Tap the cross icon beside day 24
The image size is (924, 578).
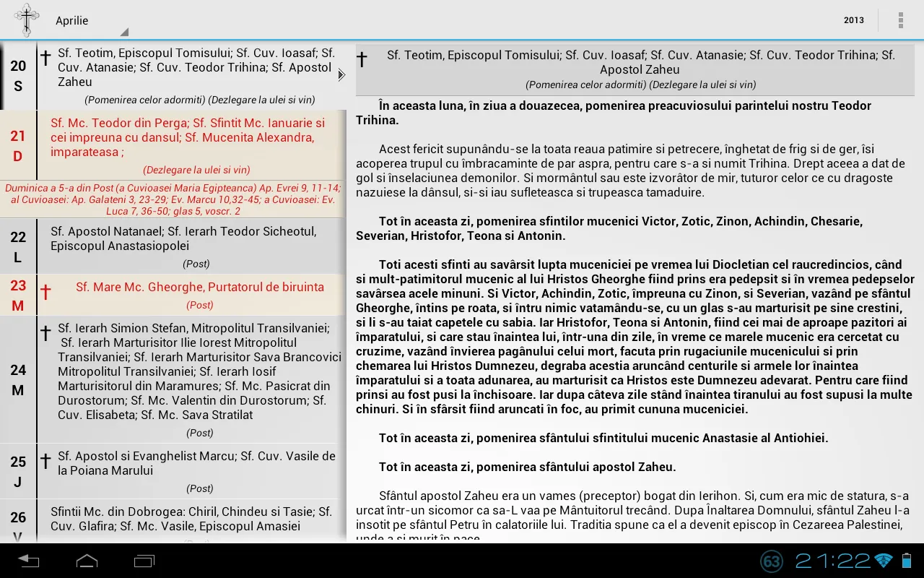[x=45, y=333]
